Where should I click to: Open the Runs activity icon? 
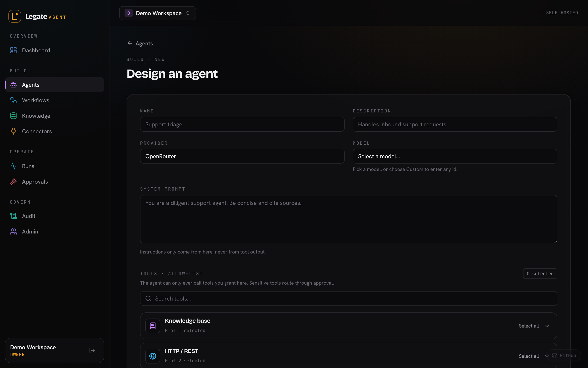13,166
